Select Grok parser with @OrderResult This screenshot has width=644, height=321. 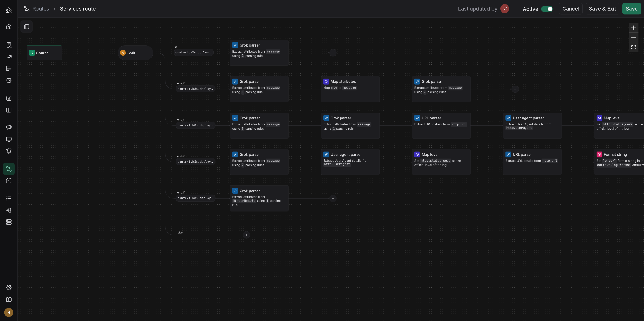(x=259, y=198)
